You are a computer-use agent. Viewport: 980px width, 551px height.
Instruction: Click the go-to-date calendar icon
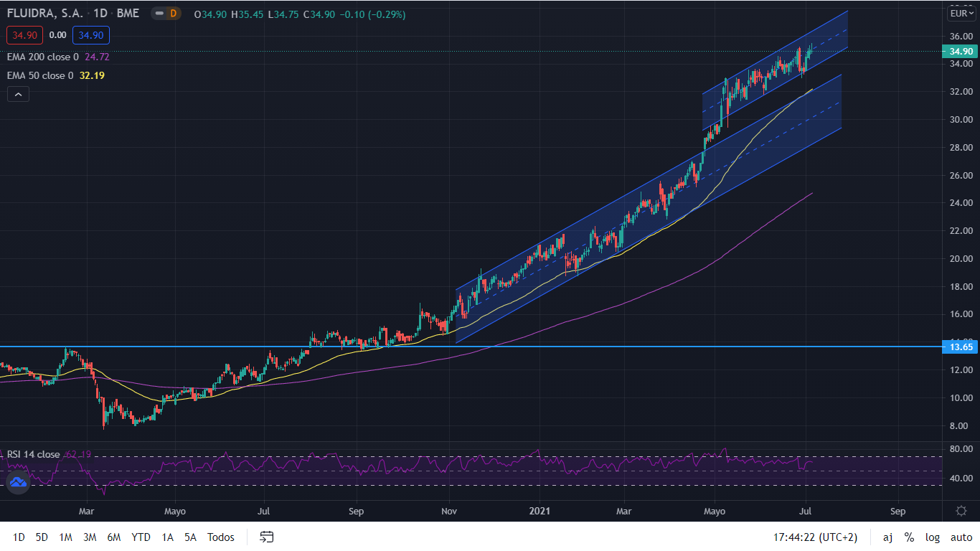[267, 537]
